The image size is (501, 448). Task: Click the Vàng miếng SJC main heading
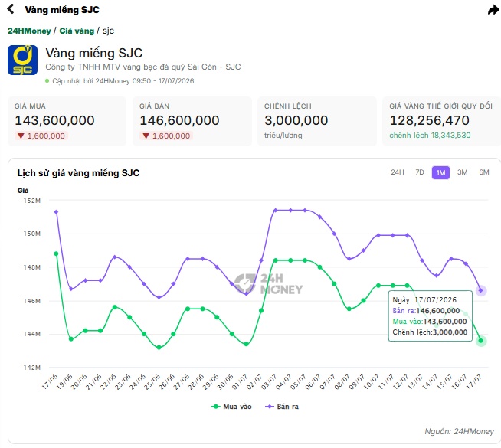[x=94, y=53]
